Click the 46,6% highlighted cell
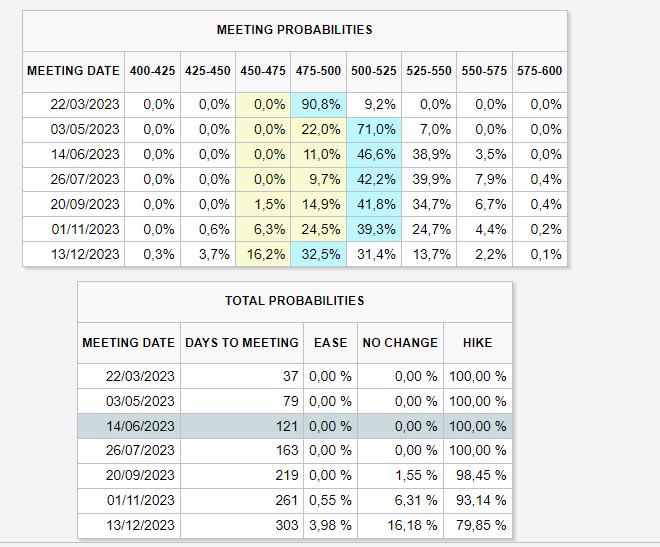 (374, 154)
